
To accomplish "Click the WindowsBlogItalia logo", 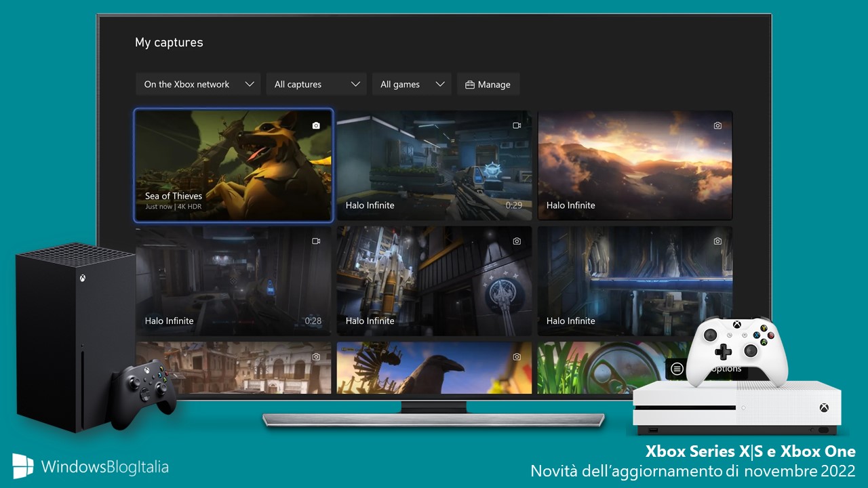I will click(90, 466).
